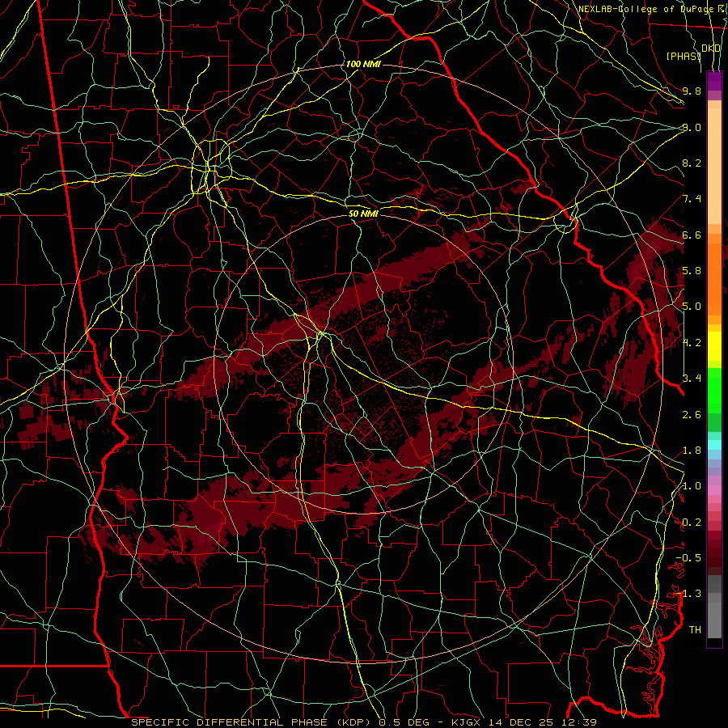Pick the yellow segment of the color bar
This screenshot has width=728, height=728.
click(714, 346)
